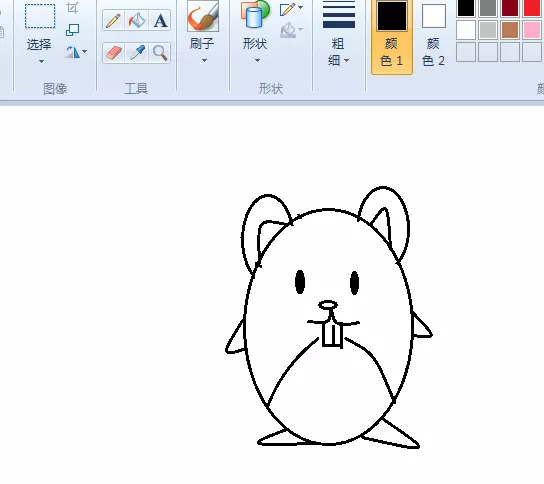
Task: Select the Fill with color bucket tool
Action: click(x=137, y=20)
